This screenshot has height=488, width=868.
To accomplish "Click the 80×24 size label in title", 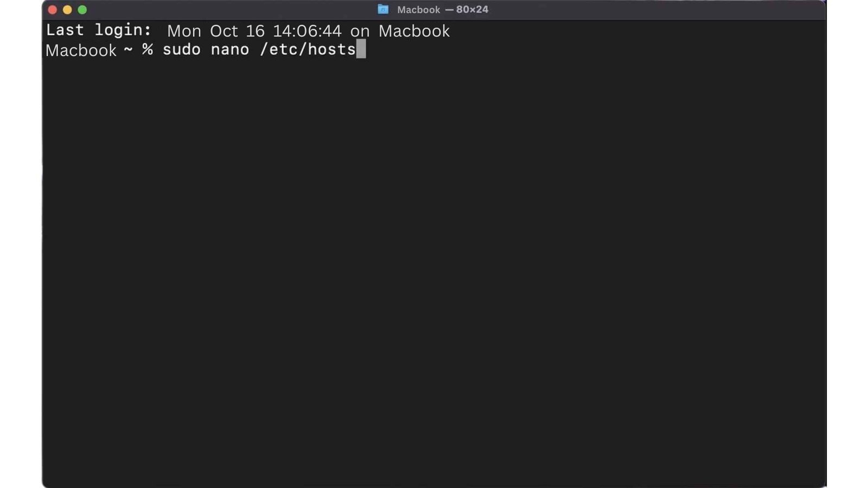I will 472,10.
